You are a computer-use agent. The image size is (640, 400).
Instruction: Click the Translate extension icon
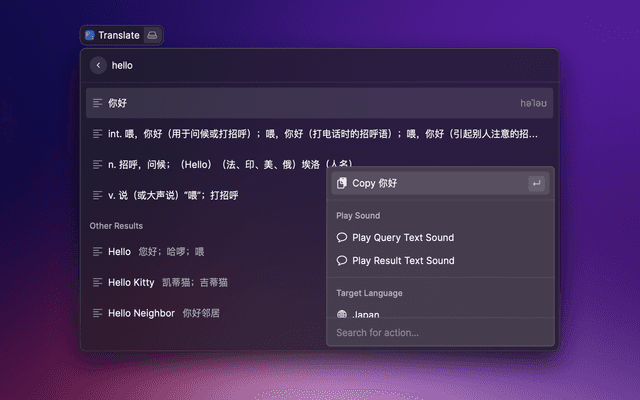coord(90,35)
